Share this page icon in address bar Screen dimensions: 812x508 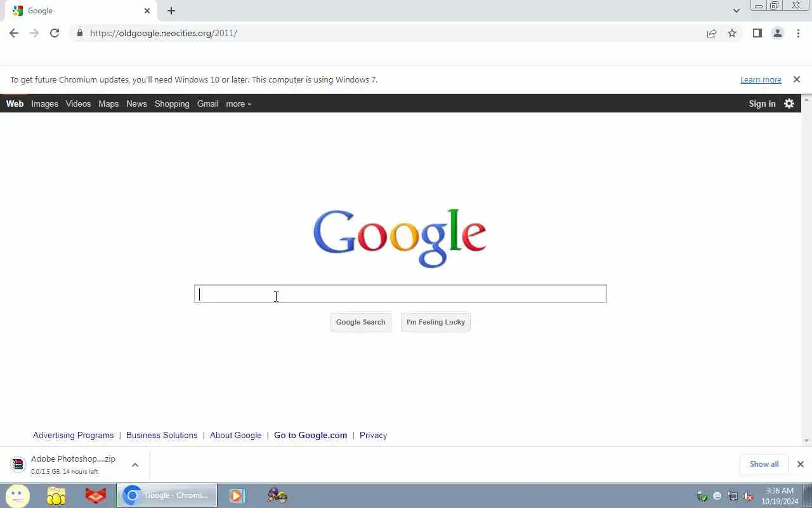712,33
